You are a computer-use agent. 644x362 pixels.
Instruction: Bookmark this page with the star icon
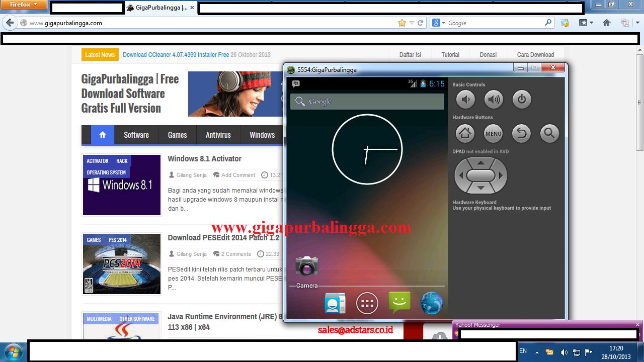pos(401,23)
